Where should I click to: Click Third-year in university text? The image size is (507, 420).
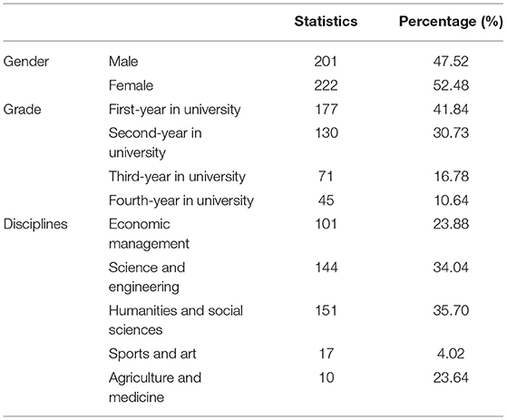[x=177, y=177]
